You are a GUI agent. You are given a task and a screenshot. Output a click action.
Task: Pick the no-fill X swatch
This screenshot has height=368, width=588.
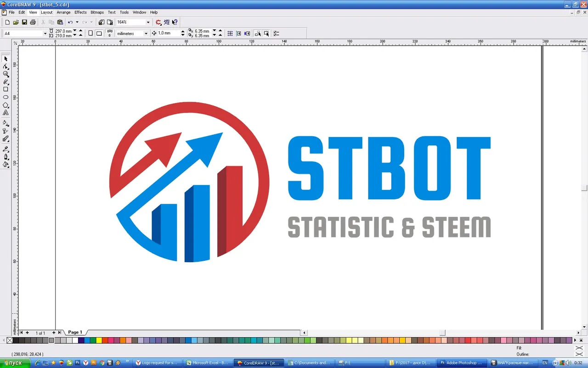pyautogui.click(x=10, y=340)
